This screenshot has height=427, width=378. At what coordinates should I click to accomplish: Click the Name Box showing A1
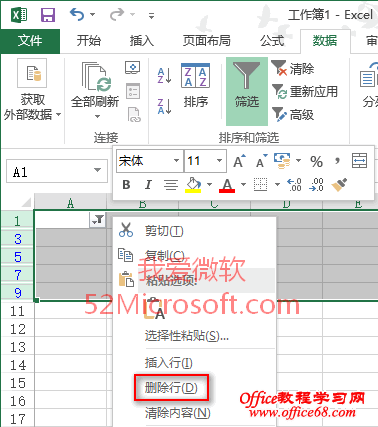[x=50, y=172]
